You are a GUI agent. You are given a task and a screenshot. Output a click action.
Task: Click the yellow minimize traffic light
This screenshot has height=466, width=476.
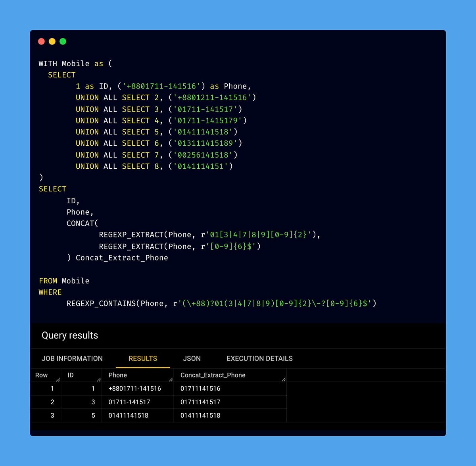[52, 41]
